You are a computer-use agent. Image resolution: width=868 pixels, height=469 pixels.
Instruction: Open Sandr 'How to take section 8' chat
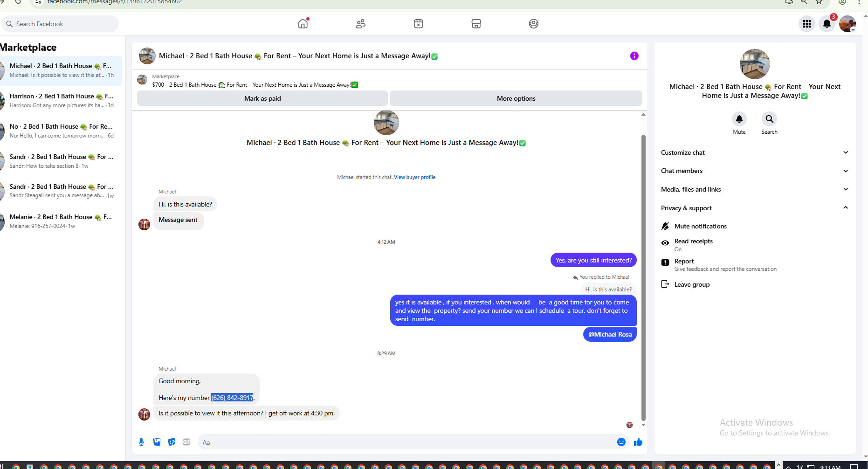tap(61, 161)
